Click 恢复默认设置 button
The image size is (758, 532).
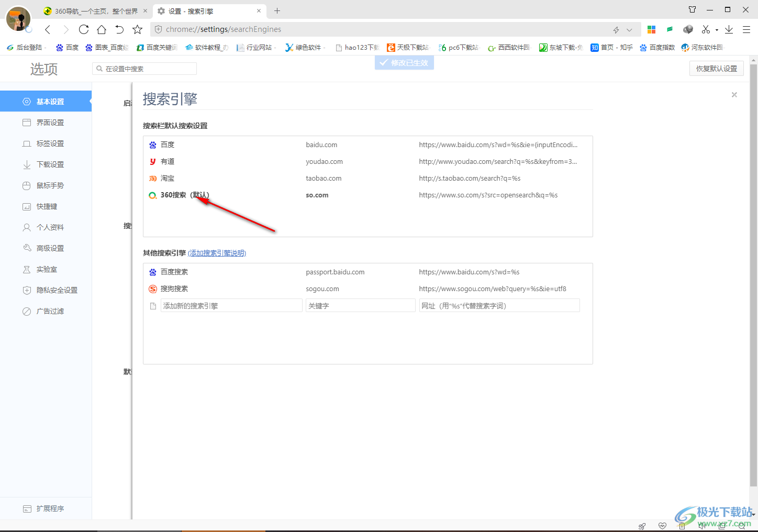point(717,69)
